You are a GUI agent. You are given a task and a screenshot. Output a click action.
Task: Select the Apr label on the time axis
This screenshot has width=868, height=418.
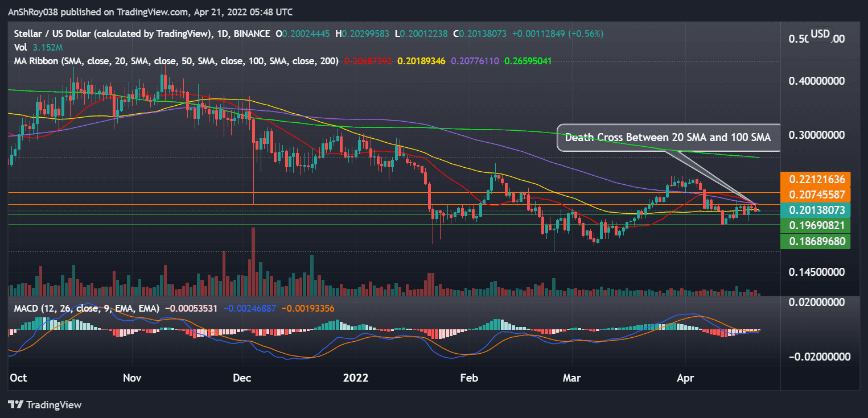pos(685,378)
